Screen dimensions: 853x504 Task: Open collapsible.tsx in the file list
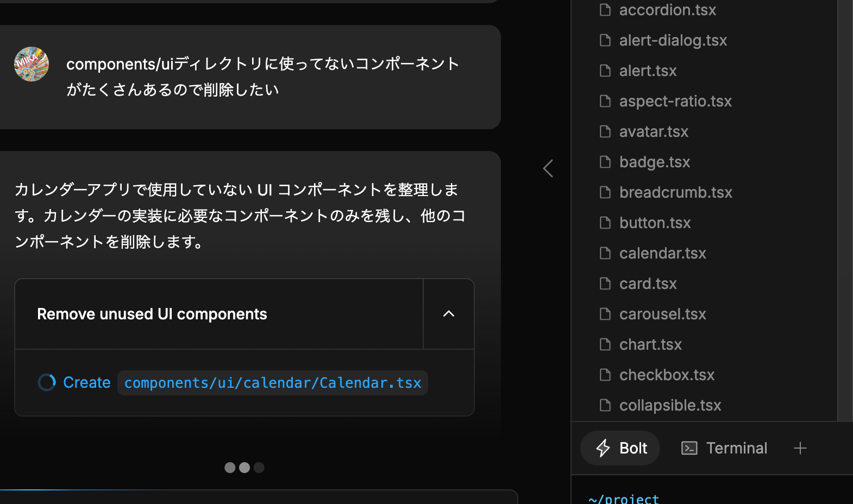(x=670, y=405)
